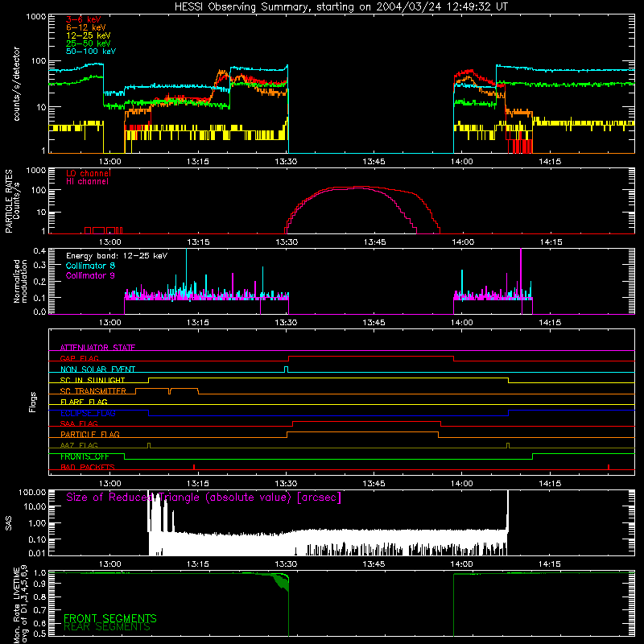The height and width of the screenshot is (644, 644).
Task: Click the Flags panel axis label
Action: click(33, 402)
